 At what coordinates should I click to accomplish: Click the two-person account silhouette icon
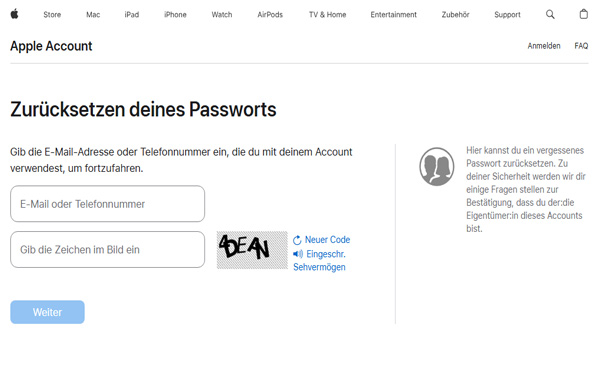437,166
